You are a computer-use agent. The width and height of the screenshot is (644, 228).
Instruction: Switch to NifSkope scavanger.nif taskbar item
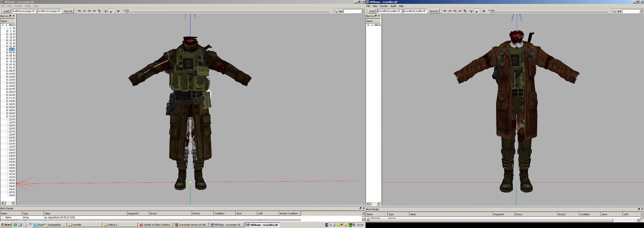[227, 225]
